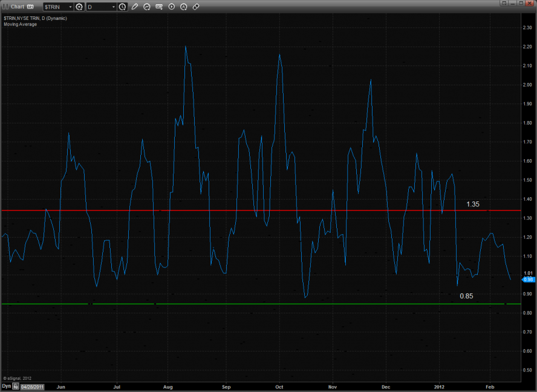Click the Feb label on time axis
537x392 pixels.
coord(490,387)
